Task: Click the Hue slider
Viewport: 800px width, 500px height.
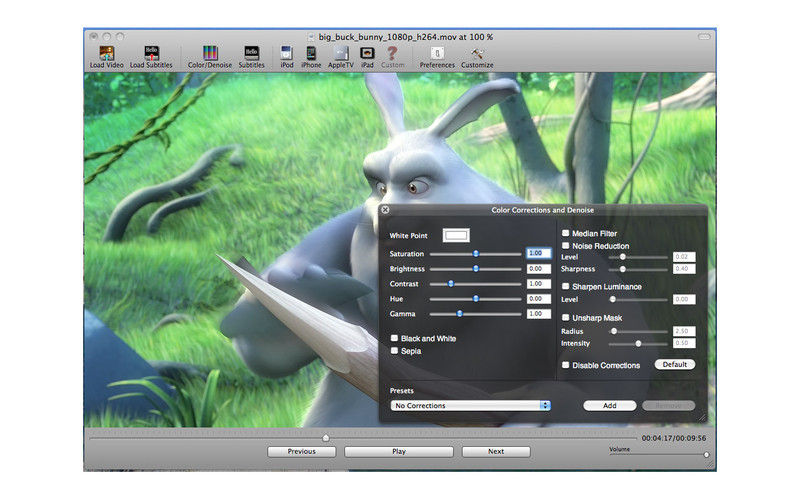Action: (x=475, y=298)
